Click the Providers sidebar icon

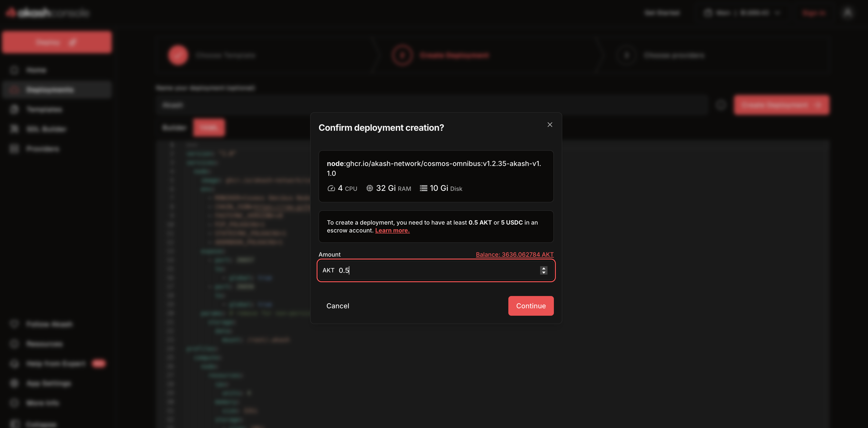click(x=14, y=149)
